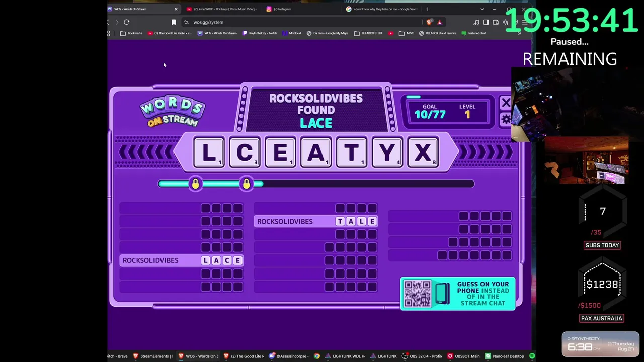Click the SUBS TODAY counter label

602,245
